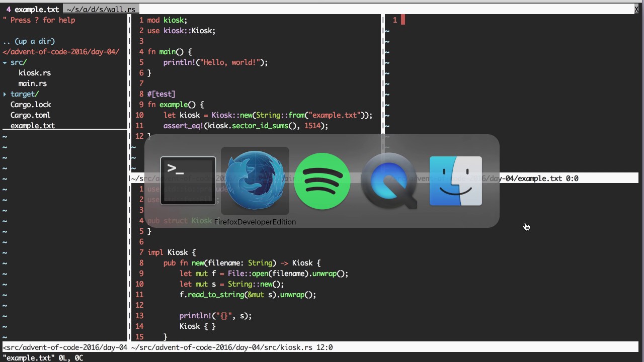The height and width of the screenshot is (362, 644).
Task: Open kiosk.rs from the file tree
Action: 35,73
